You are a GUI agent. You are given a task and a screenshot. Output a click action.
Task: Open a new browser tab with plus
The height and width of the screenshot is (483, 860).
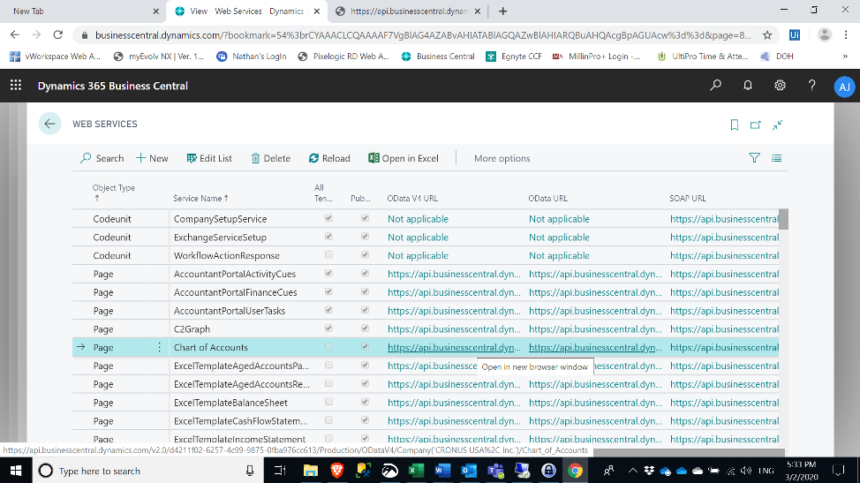click(x=502, y=11)
